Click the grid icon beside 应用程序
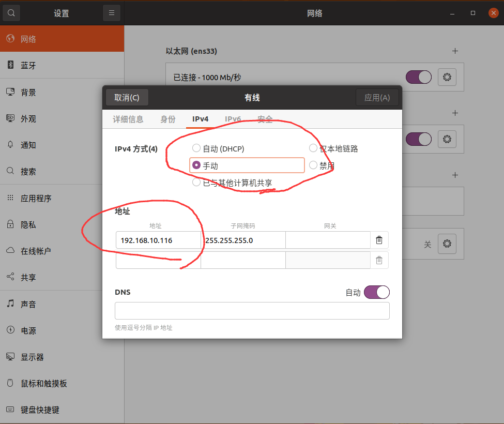This screenshot has height=424, width=504. pyautogui.click(x=10, y=198)
